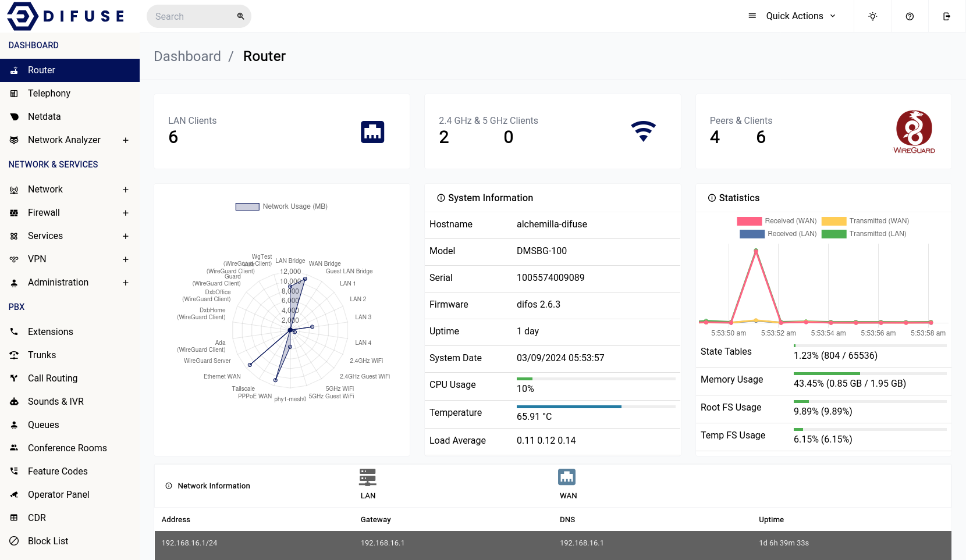The height and width of the screenshot is (560, 966).
Task: Click the Services sidebar icon
Action: tap(14, 236)
